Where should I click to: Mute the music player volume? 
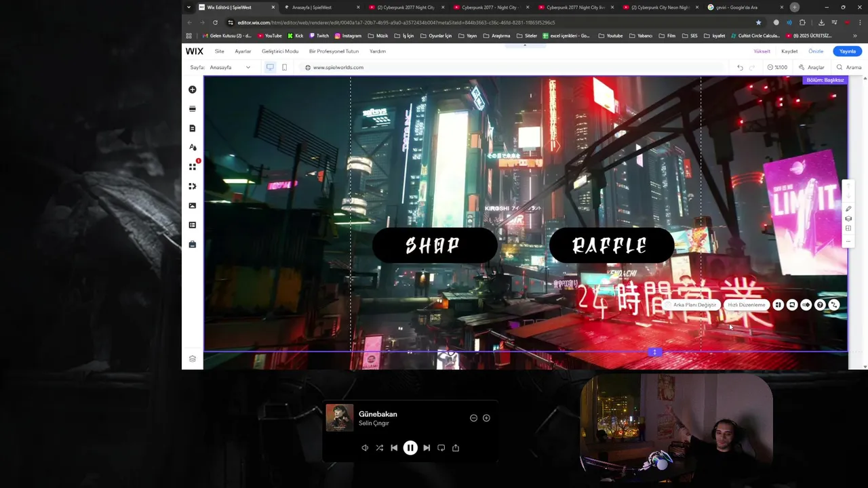pyautogui.click(x=365, y=448)
